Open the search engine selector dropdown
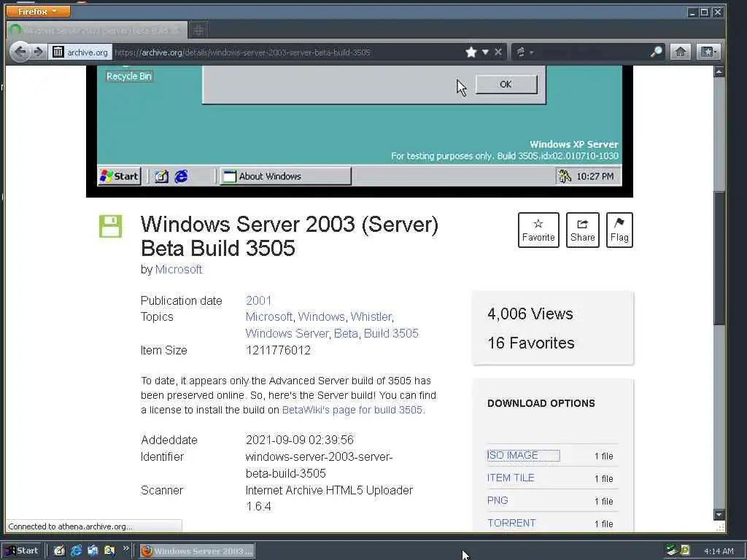Image resolution: width=747 pixels, height=560 pixels. tap(525, 52)
